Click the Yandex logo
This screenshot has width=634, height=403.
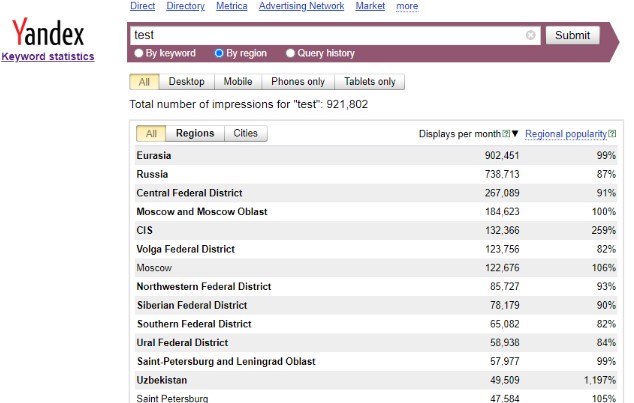coord(47,35)
